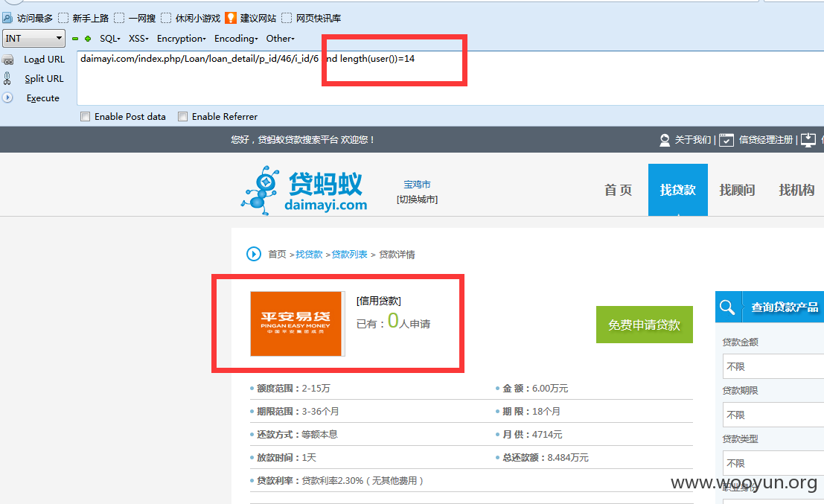Open the 贷款类型 不限 dropdown
This screenshot has width=824, height=504.
tap(773, 463)
